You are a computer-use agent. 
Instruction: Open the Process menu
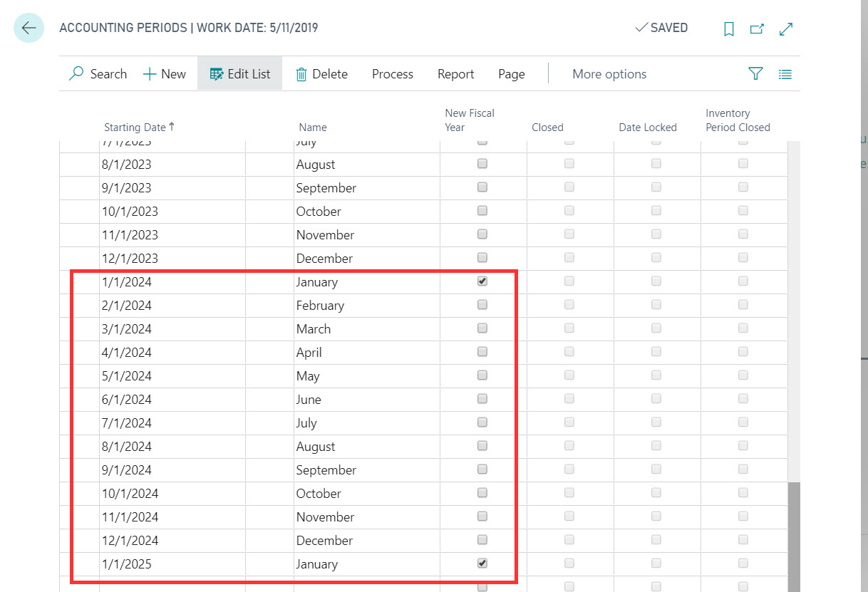[392, 74]
